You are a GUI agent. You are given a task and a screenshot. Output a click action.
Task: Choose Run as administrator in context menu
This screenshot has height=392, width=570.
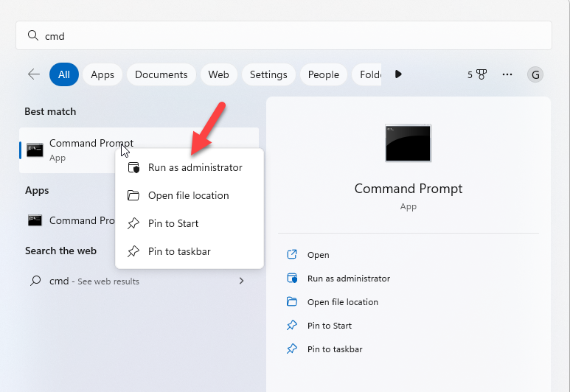(x=190, y=167)
